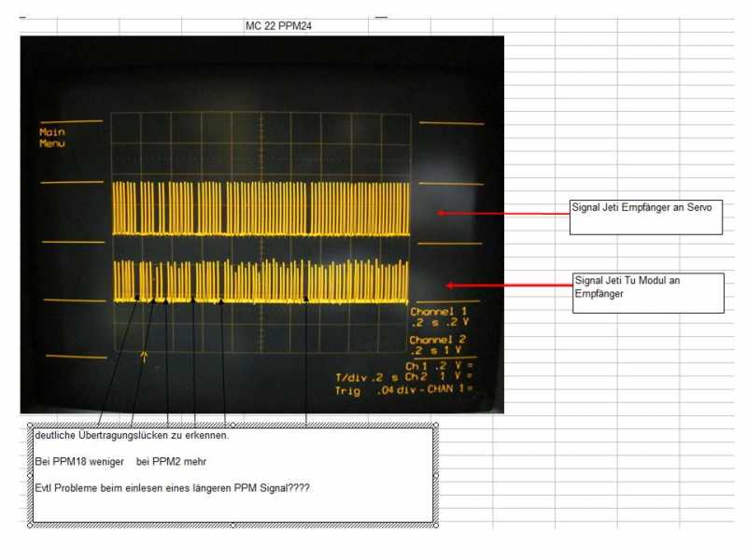Click the small yellow trigger arrow below the grid
This screenshot has width=747, height=560.
[145, 357]
